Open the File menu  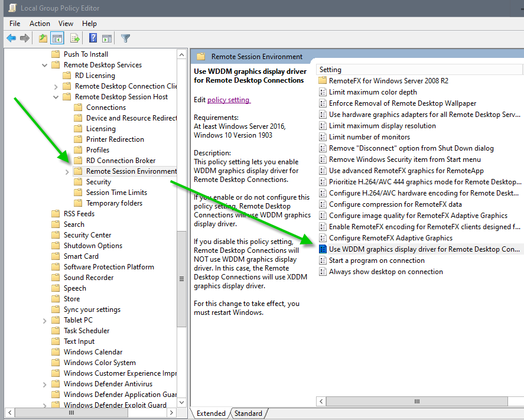[15, 24]
